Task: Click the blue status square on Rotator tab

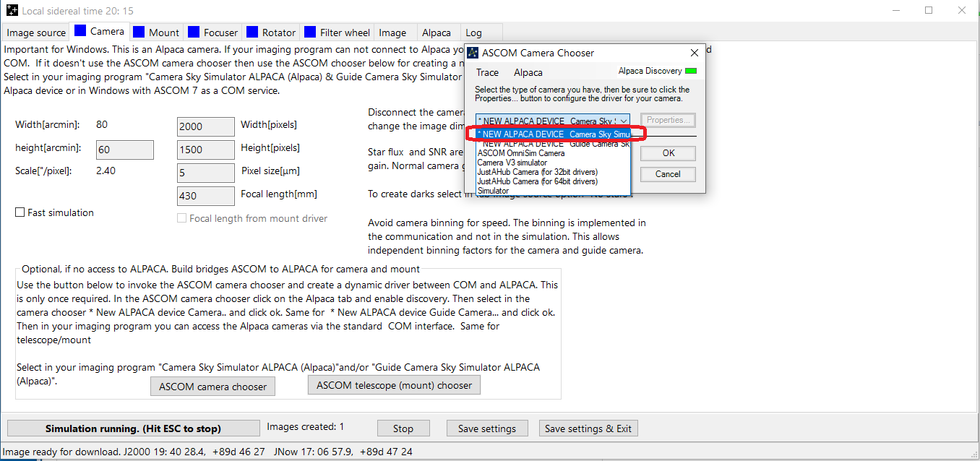Action: click(x=252, y=32)
